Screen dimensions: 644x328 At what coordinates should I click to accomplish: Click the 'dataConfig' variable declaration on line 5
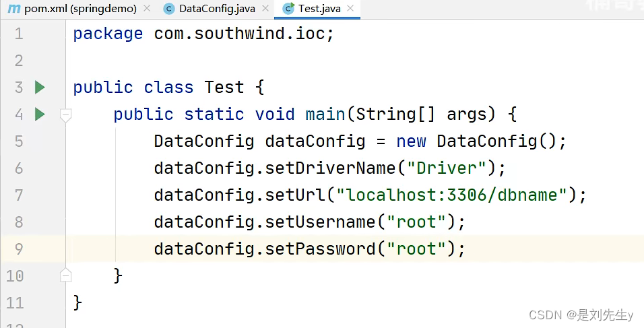[x=315, y=143]
